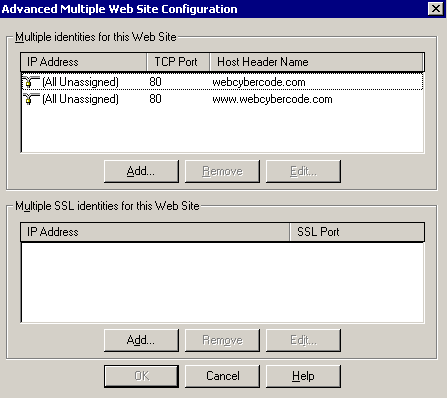Select the www.webcybercode.com host header entry
The width and height of the screenshot is (447, 398).
click(x=272, y=99)
